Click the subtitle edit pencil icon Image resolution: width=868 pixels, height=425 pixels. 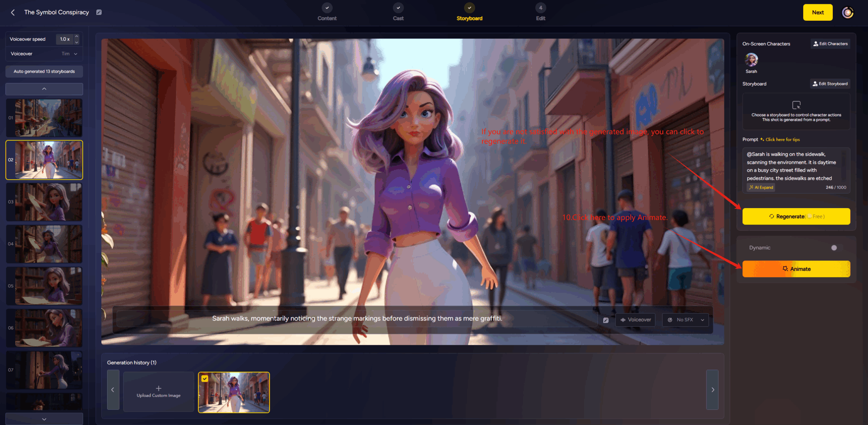click(x=606, y=320)
